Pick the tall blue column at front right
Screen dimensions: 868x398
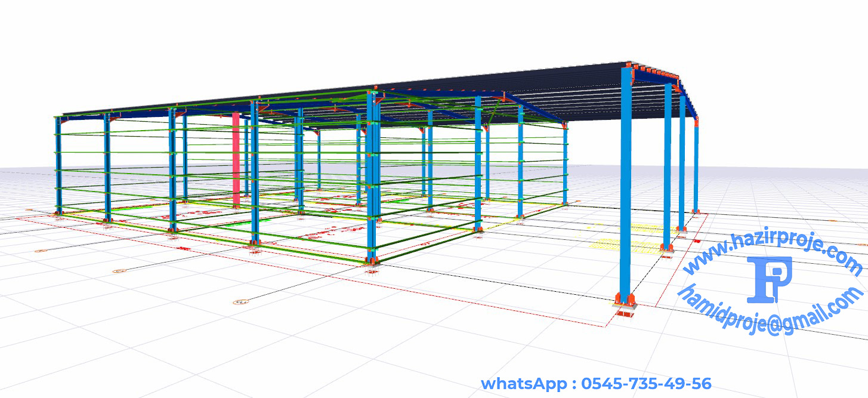626,185
